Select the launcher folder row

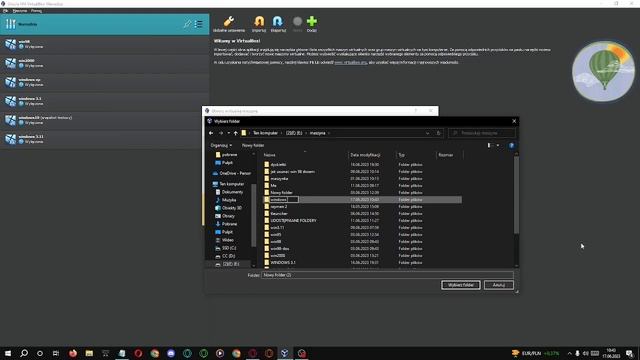click(362, 213)
